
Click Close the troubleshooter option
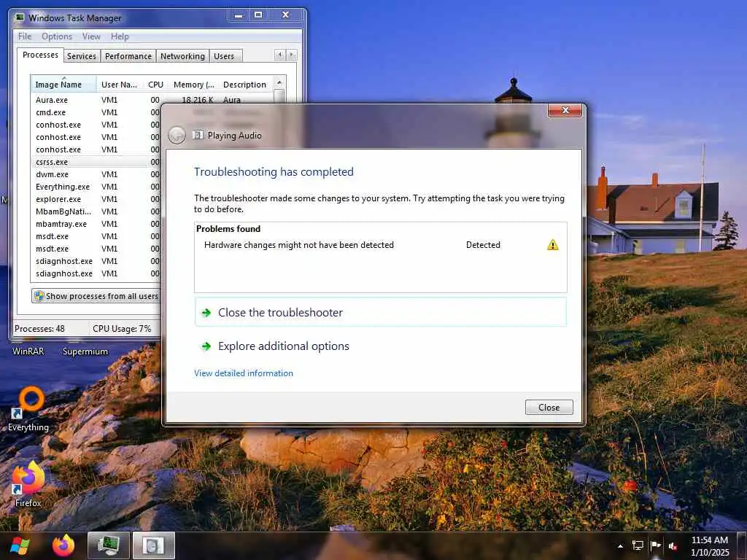pyautogui.click(x=380, y=312)
